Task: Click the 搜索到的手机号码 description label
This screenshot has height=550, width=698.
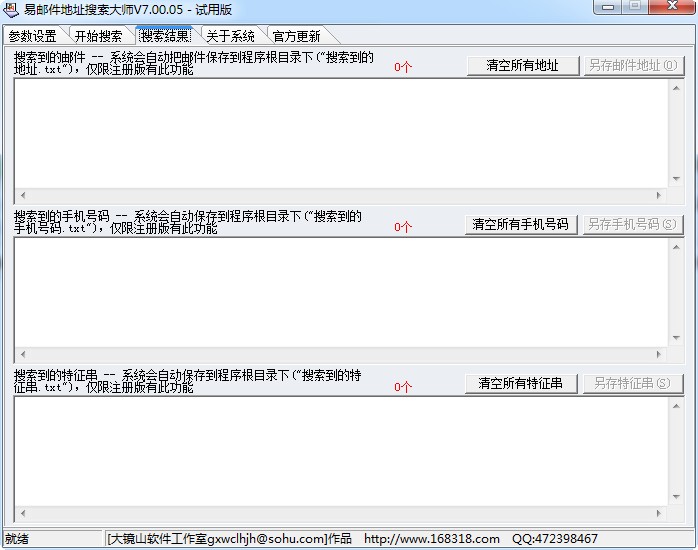Action: [x=187, y=222]
